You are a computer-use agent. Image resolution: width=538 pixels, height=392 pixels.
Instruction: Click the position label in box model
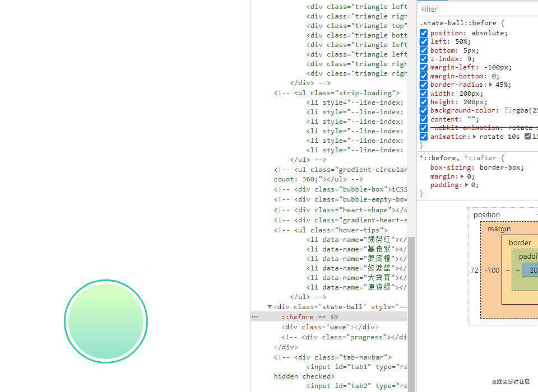pyautogui.click(x=486, y=214)
